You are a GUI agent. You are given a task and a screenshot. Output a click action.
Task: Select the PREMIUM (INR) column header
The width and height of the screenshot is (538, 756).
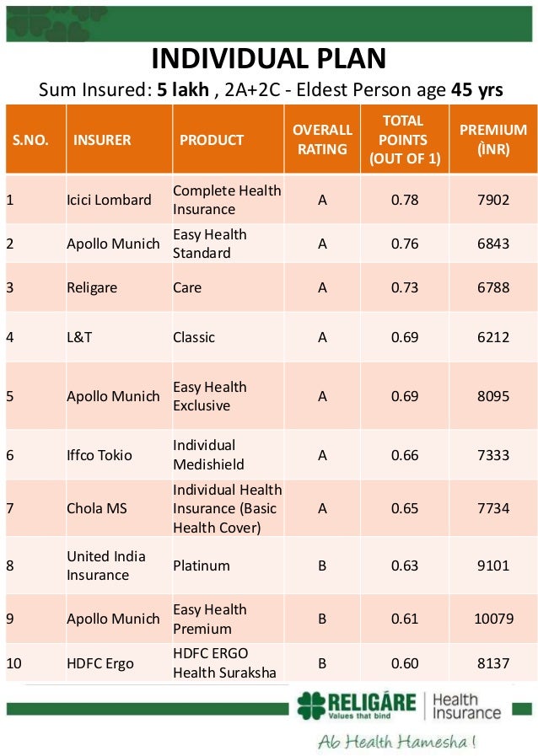pos(492,140)
